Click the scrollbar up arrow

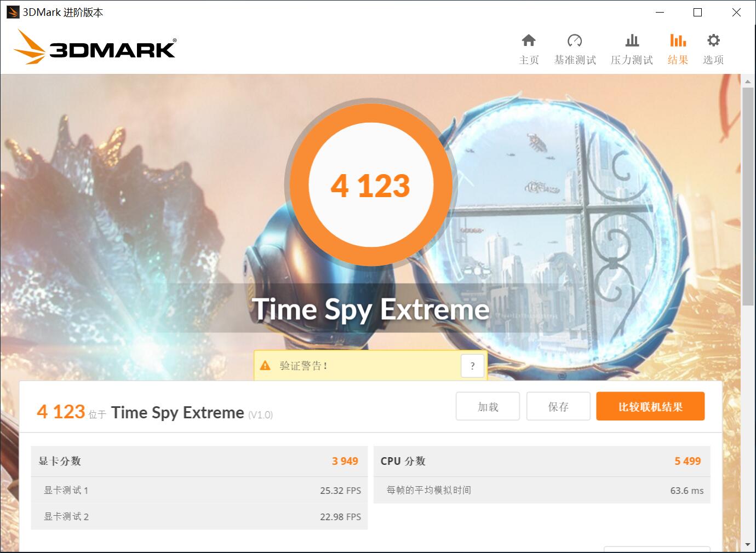pos(748,82)
